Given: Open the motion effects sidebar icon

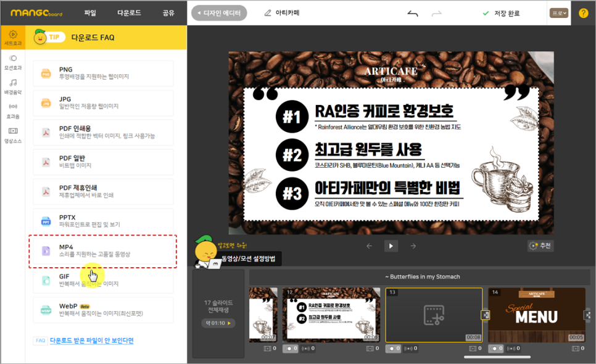Looking at the screenshot, I should click(13, 58).
